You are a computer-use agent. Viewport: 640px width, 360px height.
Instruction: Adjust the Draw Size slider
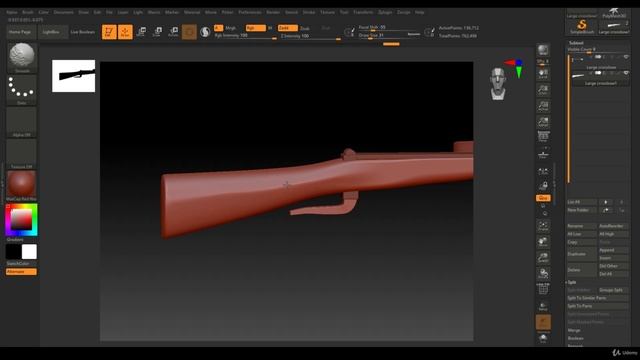(x=389, y=36)
